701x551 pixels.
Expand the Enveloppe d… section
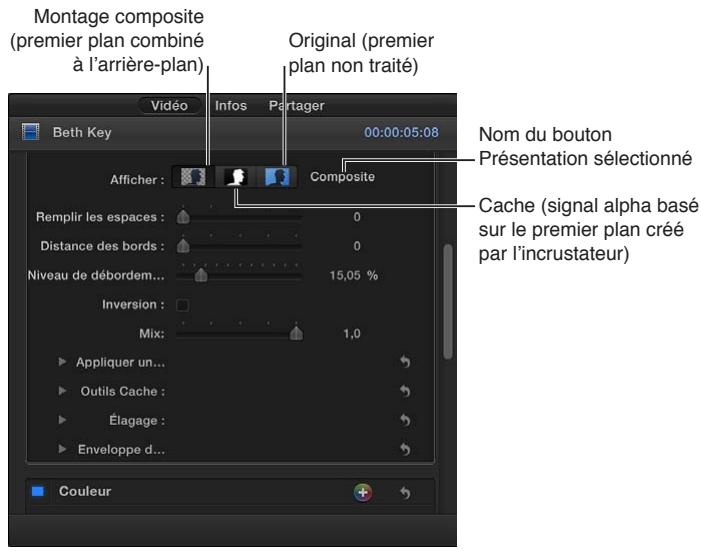coord(62,449)
